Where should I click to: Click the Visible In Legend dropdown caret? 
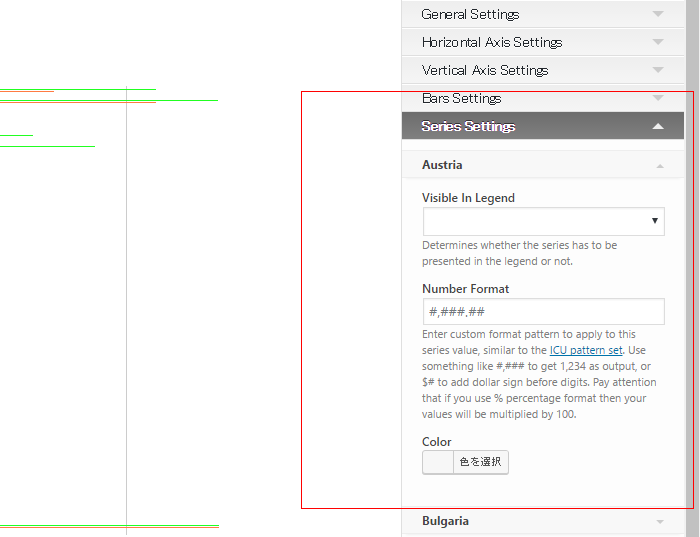(654, 221)
